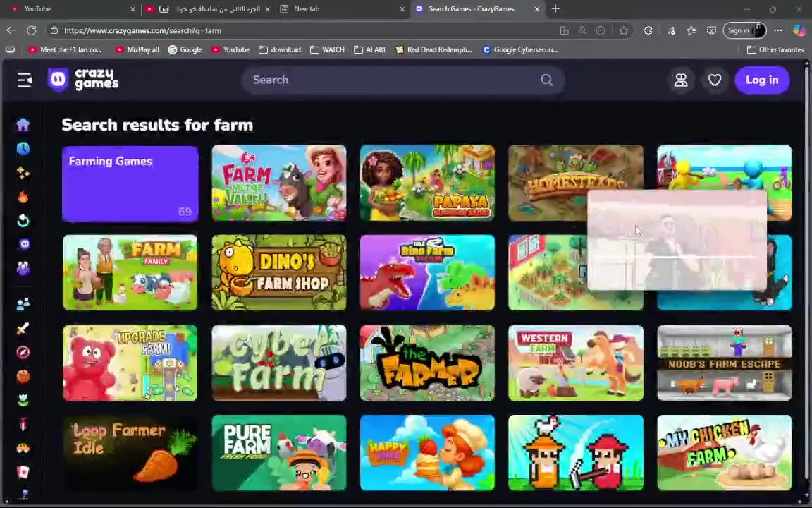Open the Farming Games category card
Viewport: 812px width, 508px height.
(130, 183)
